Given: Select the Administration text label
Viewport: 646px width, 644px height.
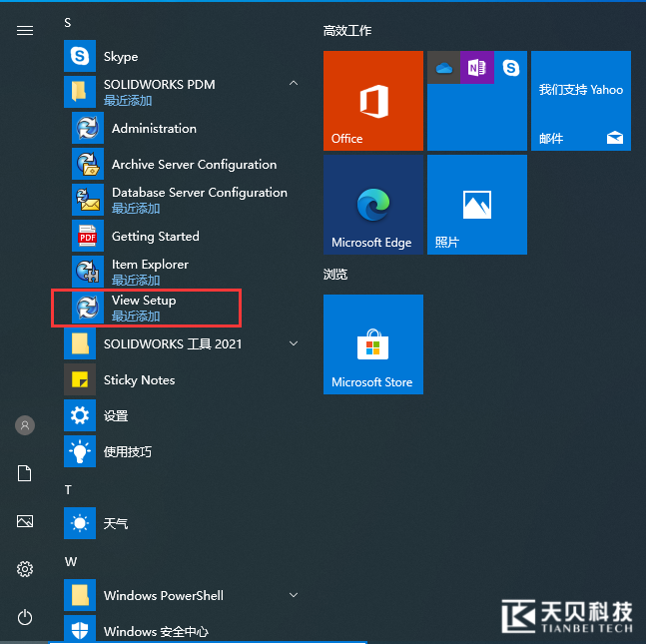Looking at the screenshot, I should pos(154,128).
